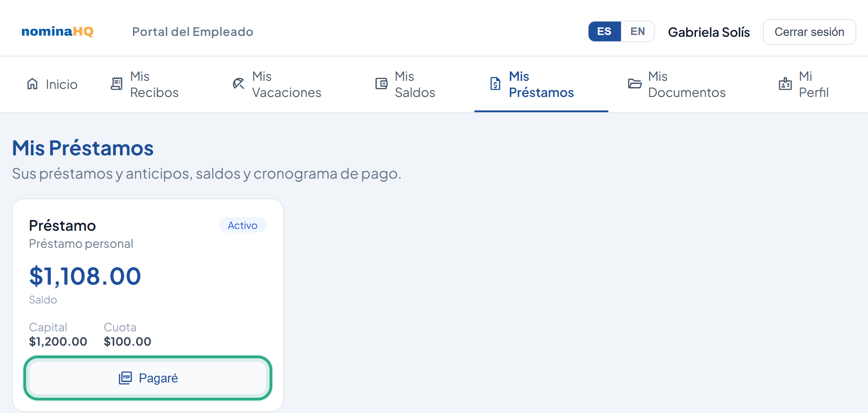Open the Pagaré document button

click(148, 378)
